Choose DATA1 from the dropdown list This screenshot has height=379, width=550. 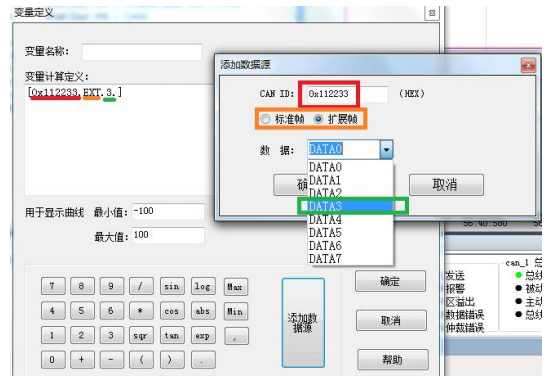coord(350,180)
